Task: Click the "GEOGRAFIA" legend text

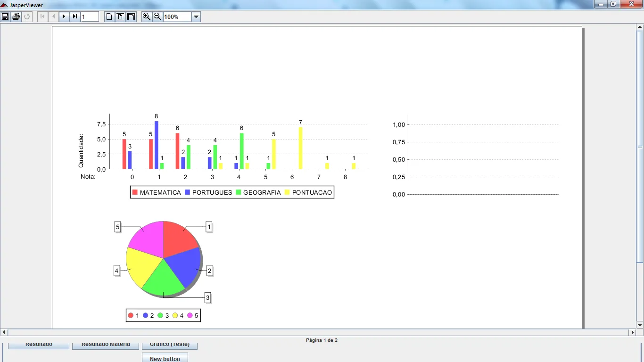Action: click(262, 192)
